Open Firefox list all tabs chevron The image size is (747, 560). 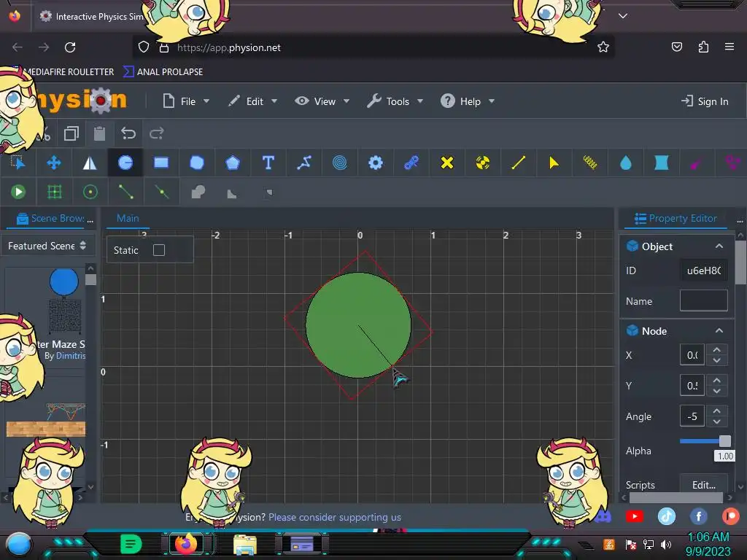click(x=623, y=16)
